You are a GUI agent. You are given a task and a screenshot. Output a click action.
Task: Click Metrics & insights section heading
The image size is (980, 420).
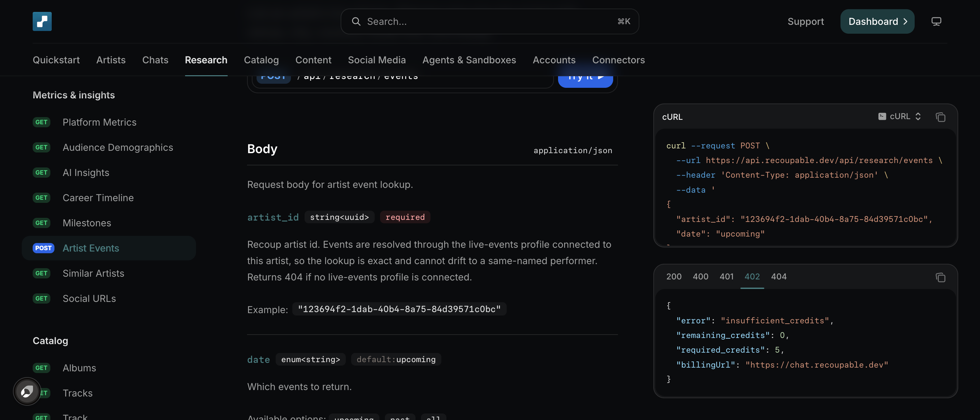(x=74, y=95)
